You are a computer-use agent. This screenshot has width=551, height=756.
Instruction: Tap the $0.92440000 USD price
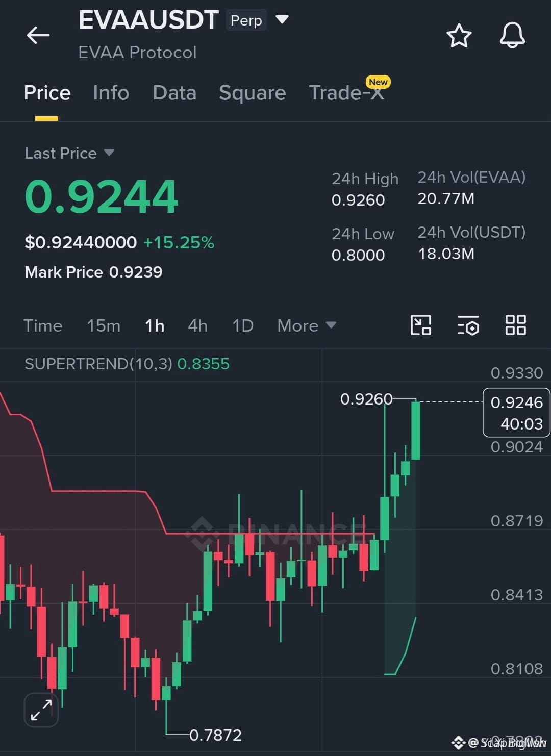81,242
